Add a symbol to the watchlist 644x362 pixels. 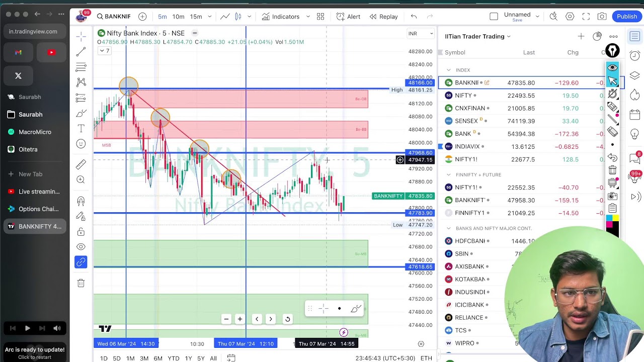(x=581, y=36)
